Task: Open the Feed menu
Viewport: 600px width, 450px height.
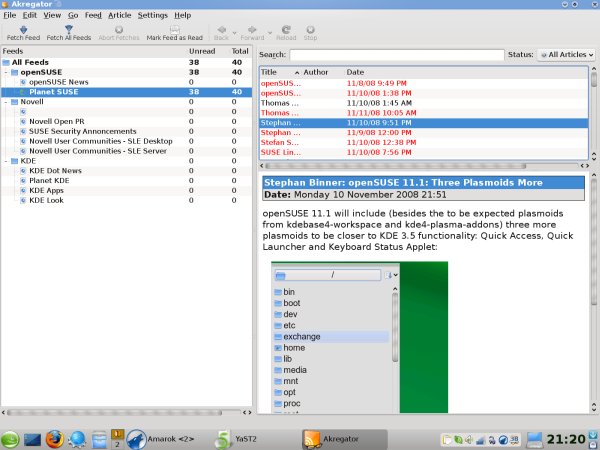Action: pyautogui.click(x=93, y=16)
